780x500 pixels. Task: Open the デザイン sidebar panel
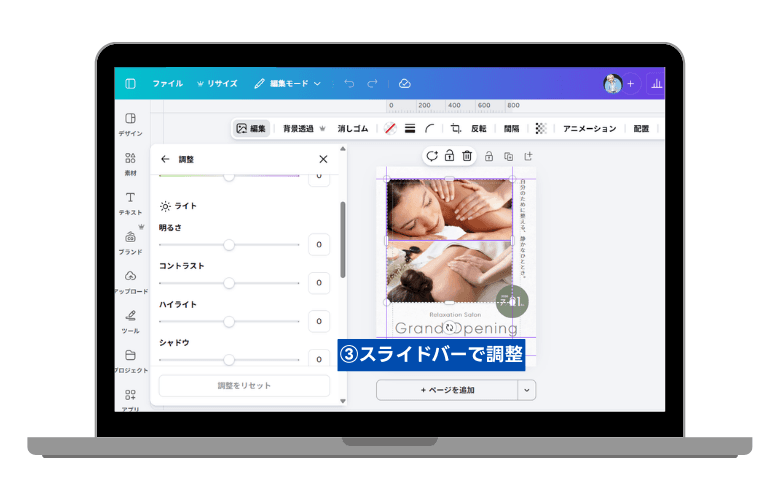[x=130, y=123]
